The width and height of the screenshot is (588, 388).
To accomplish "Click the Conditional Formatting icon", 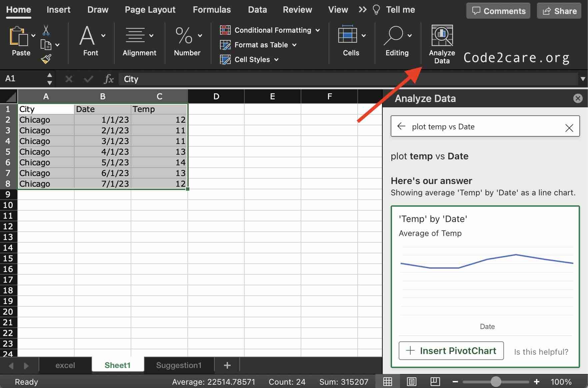I will [x=225, y=30].
